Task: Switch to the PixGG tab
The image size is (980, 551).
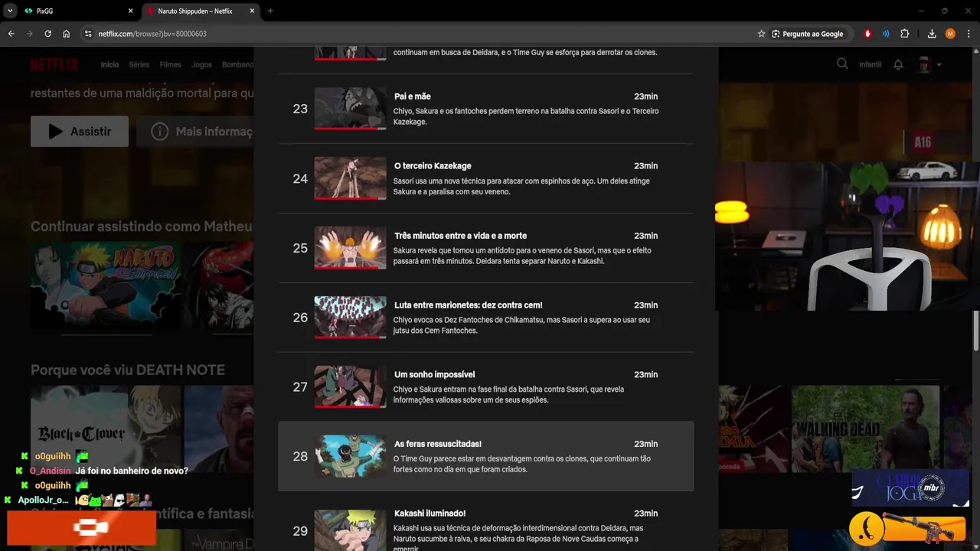Action: coord(78,11)
